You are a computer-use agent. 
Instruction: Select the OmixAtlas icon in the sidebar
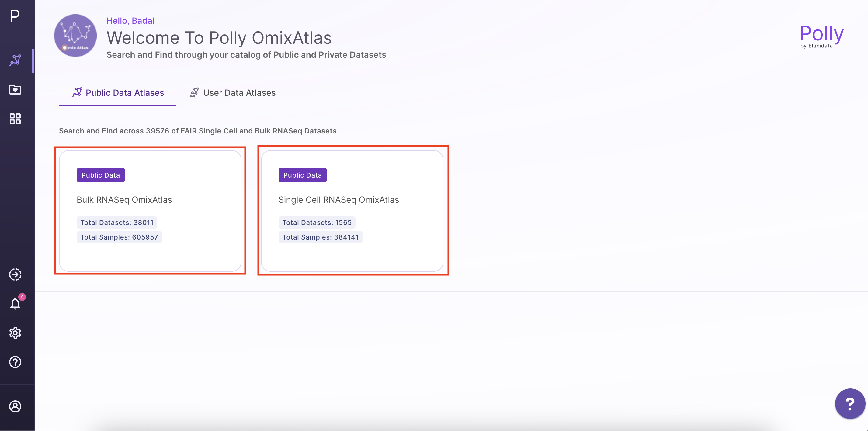tap(15, 60)
